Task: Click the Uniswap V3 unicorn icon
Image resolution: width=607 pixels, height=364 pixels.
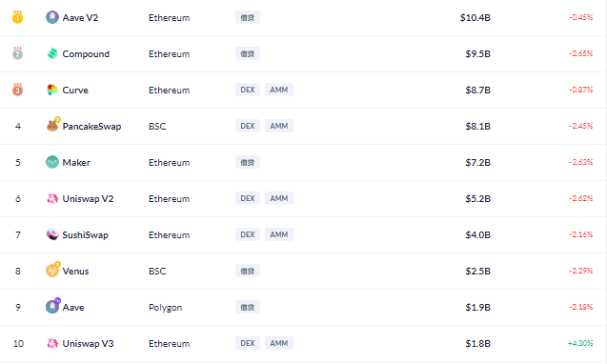Action: pos(52,343)
